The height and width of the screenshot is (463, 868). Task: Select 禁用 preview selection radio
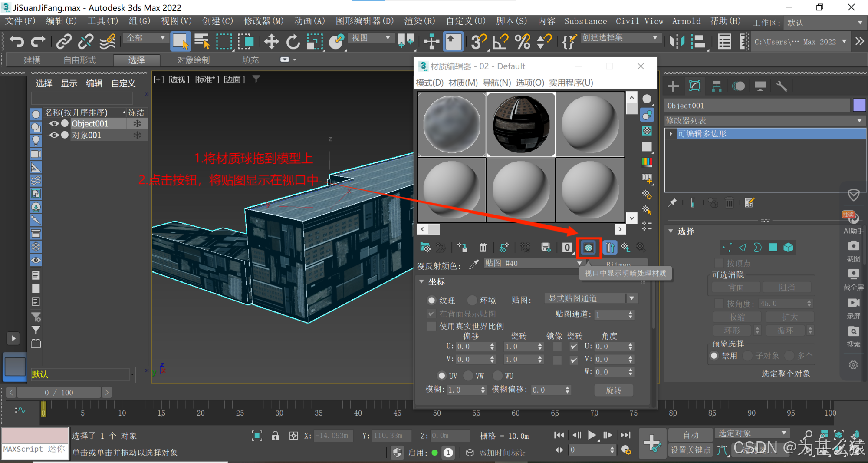(x=714, y=356)
